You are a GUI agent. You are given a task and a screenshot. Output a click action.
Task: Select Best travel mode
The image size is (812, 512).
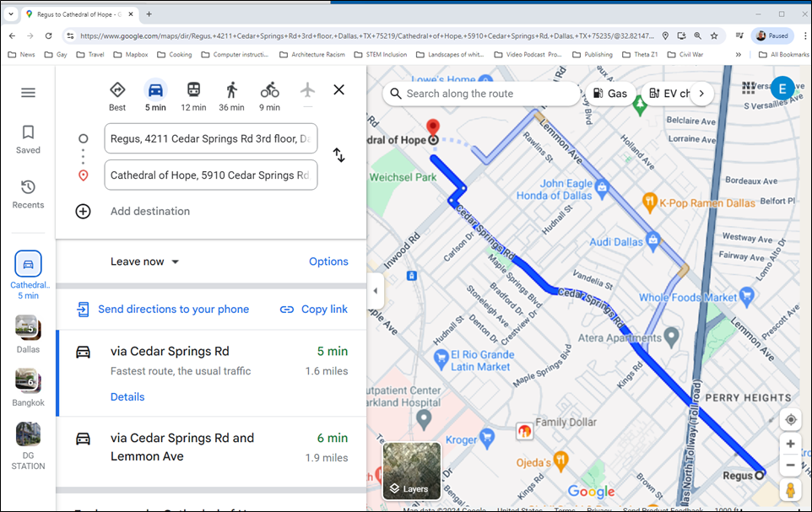point(117,97)
